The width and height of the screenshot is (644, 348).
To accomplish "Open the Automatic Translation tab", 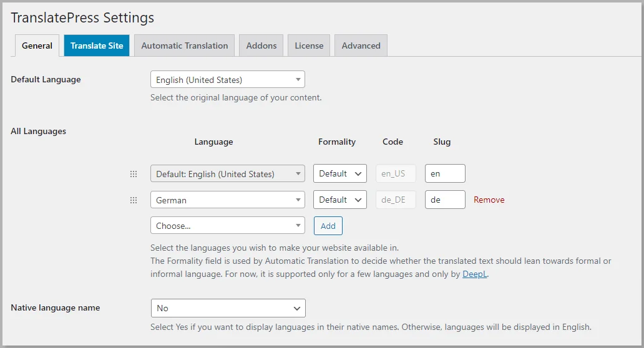I will [x=185, y=46].
